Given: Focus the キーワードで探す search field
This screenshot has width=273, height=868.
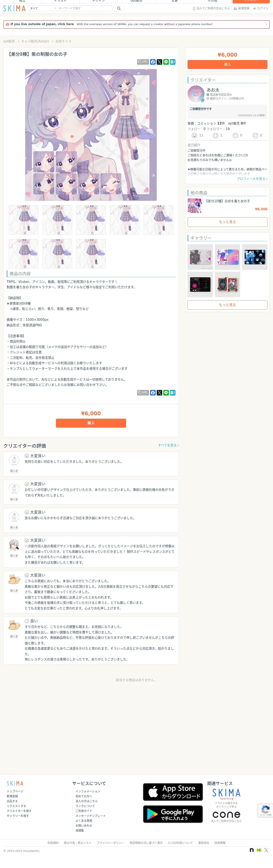Looking at the screenshot, I should 85,9.
